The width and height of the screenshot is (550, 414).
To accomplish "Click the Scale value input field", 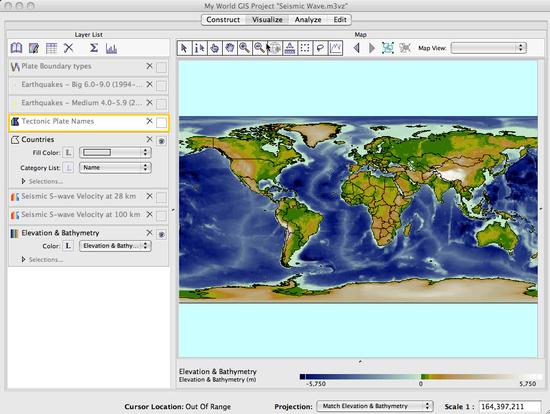I will [x=510, y=407].
